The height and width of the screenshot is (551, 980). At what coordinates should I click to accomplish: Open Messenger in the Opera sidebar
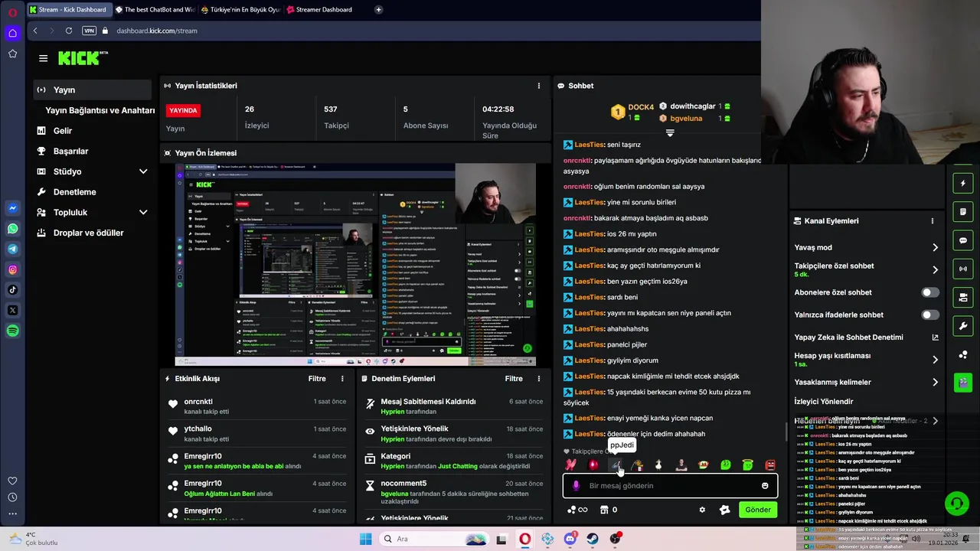tap(12, 208)
